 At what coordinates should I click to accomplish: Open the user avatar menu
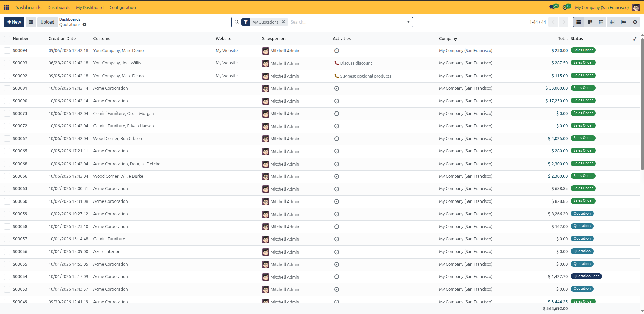click(x=636, y=7)
